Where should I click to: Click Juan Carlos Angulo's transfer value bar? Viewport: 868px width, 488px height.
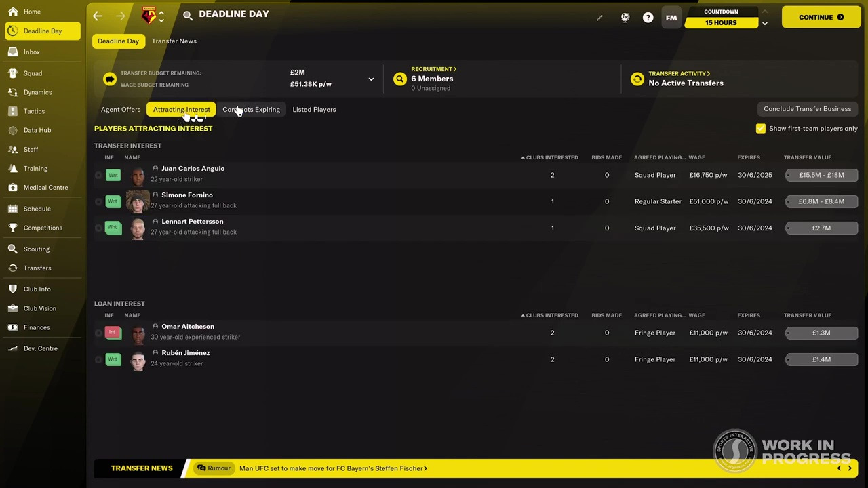coord(821,175)
